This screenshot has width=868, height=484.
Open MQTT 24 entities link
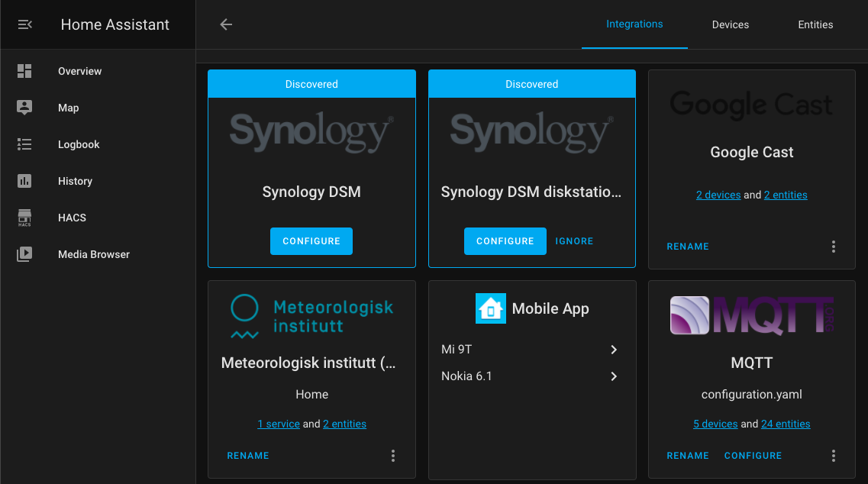point(786,424)
